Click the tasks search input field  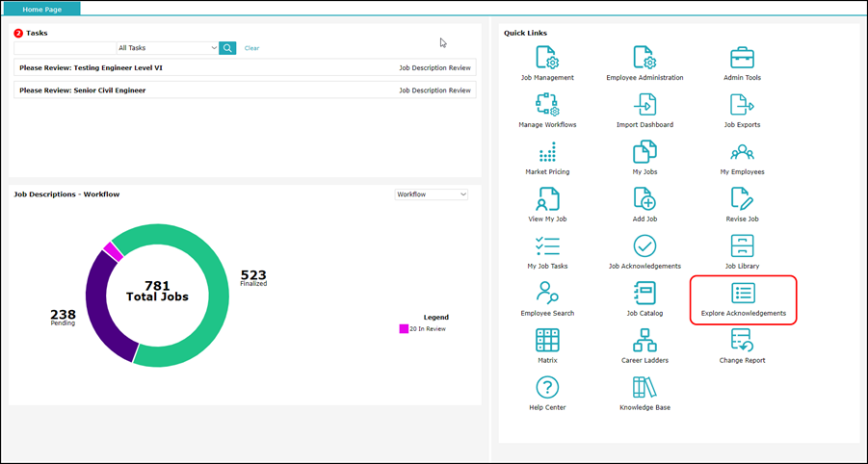[x=65, y=48]
